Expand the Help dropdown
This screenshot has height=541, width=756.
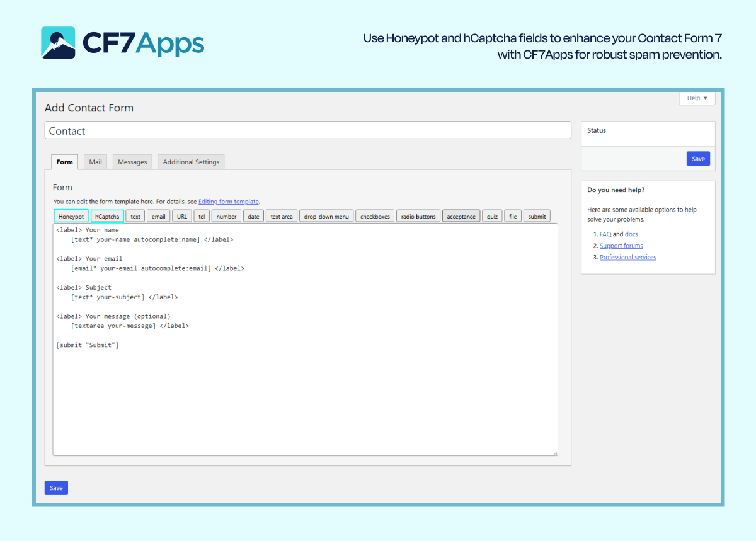(x=697, y=98)
